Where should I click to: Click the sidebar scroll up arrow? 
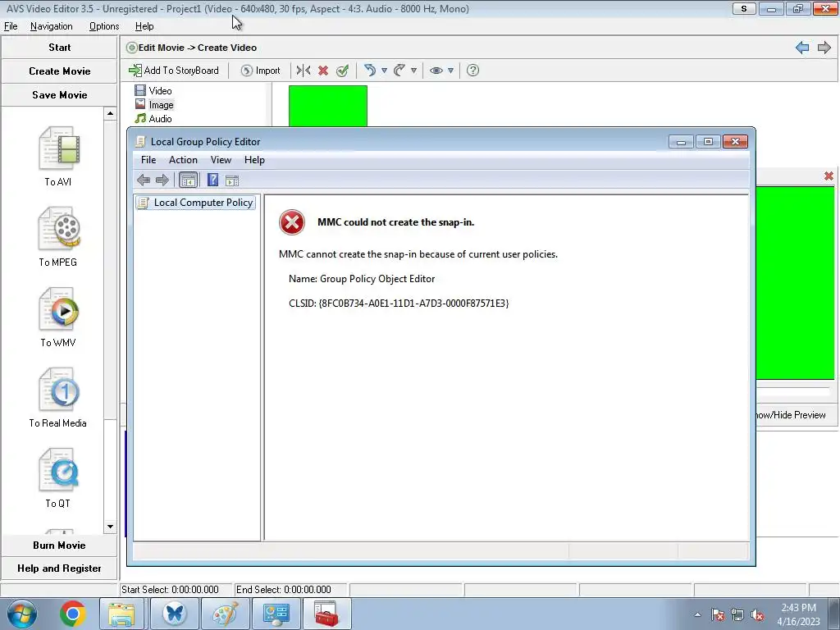pyautogui.click(x=110, y=113)
